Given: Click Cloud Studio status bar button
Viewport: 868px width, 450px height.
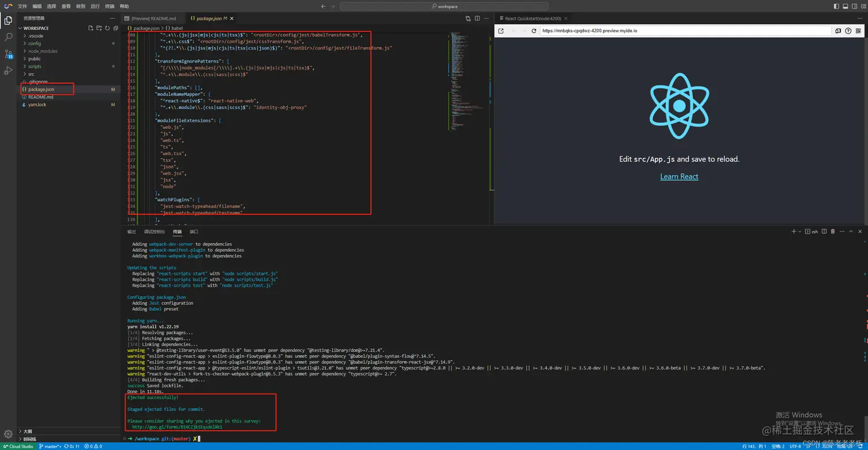Looking at the screenshot, I should (18, 446).
